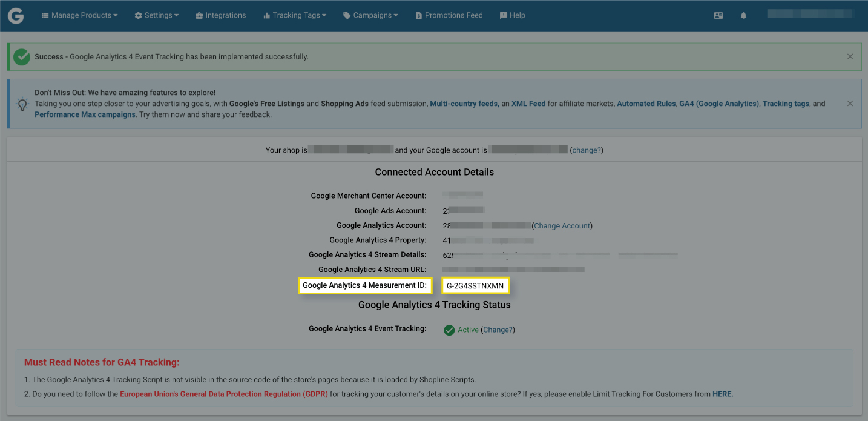Click the Google Analytics 4 Property label
The width and height of the screenshot is (868, 421).
[378, 240]
